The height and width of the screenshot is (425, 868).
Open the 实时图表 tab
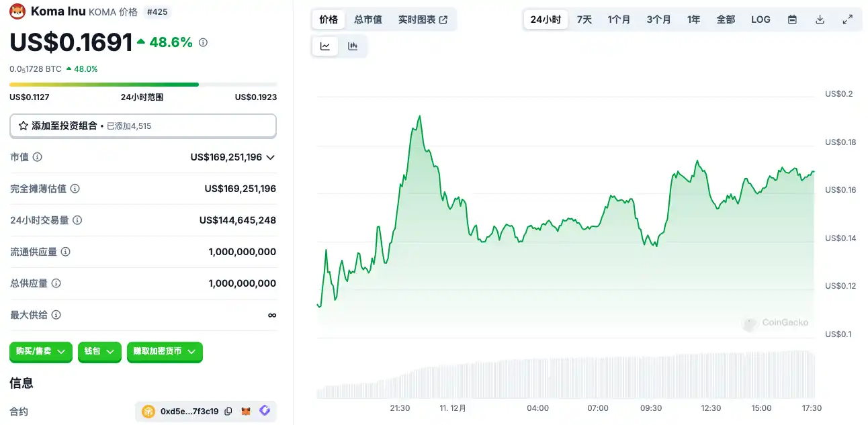click(x=423, y=19)
